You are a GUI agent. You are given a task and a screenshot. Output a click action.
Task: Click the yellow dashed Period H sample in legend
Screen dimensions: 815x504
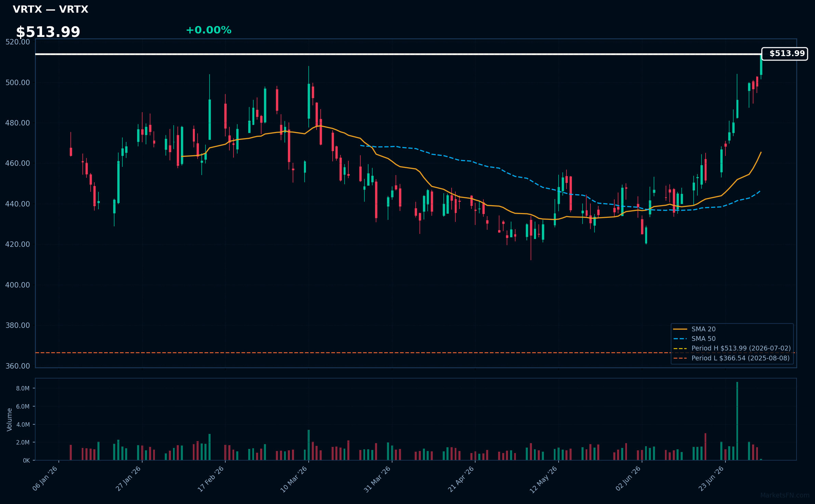tap(680, 348)
